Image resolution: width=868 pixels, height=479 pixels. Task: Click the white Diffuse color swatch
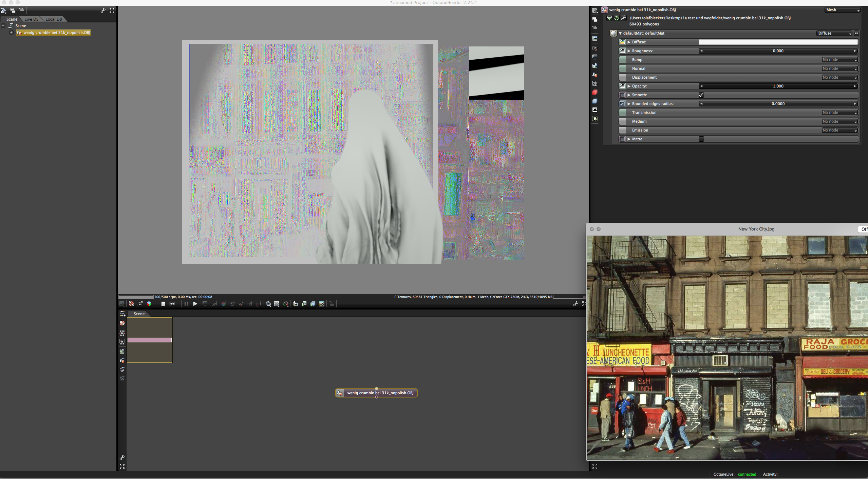[778, 42]
